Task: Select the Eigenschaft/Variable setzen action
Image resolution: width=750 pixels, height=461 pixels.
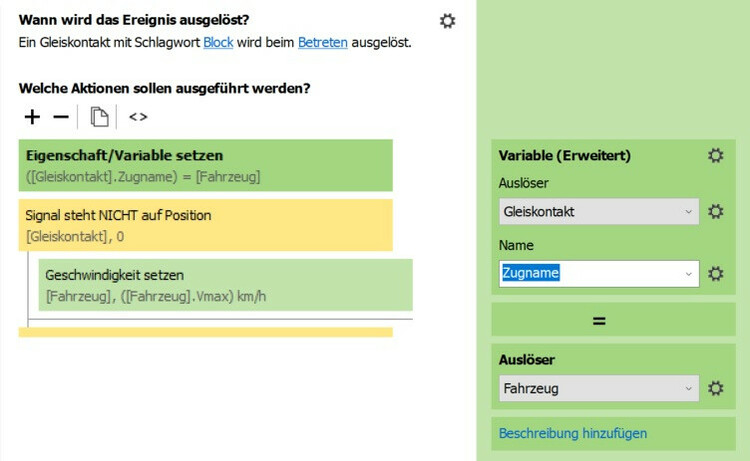Action: [x=205, y=165]
